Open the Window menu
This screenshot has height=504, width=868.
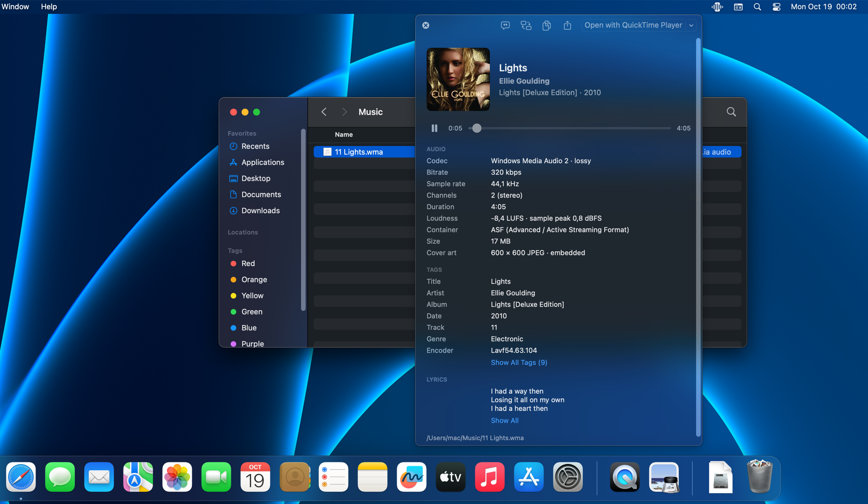tap(15, 7)
